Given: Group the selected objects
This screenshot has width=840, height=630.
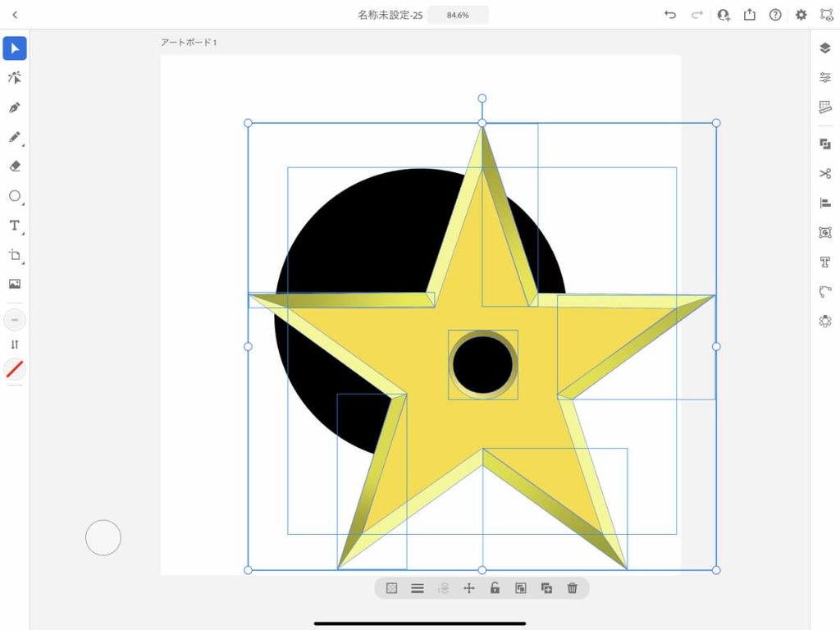Looking at the screenshot, I should [521, 588].
